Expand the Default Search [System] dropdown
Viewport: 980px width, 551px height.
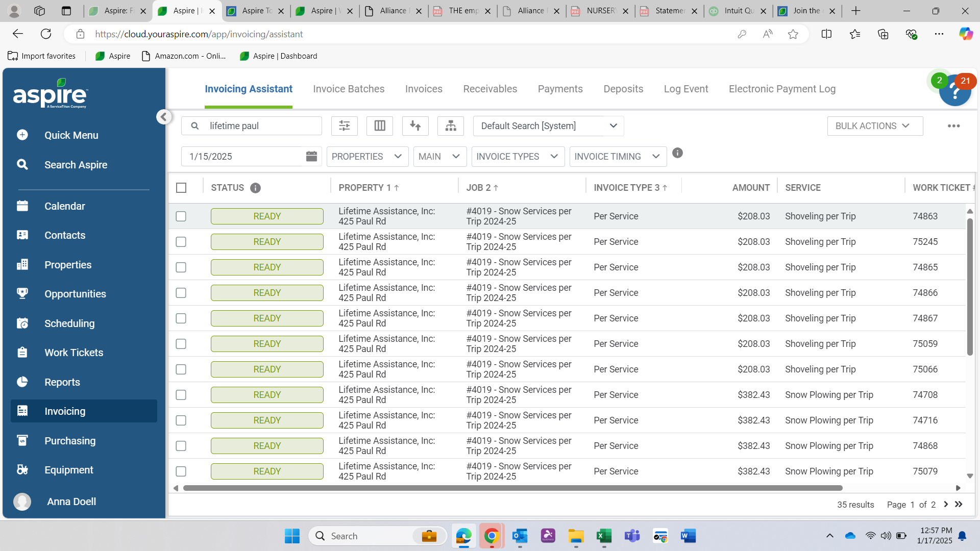tap(548, 126)
